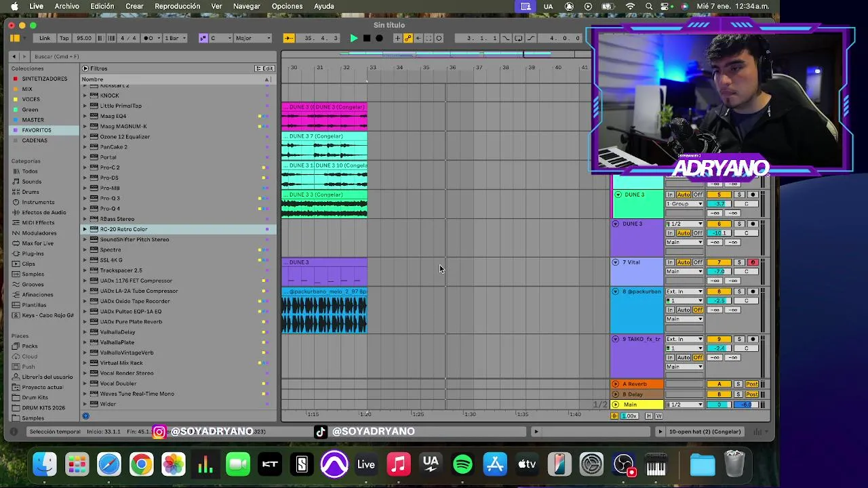868x488 pixels.
Task: Click green DUNE 3 volume -3.7 control
Action: pos(719,204)
